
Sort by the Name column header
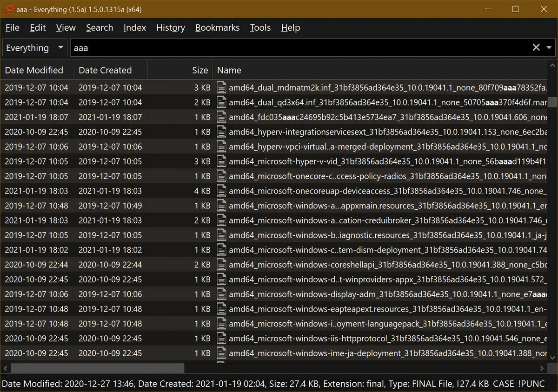(x=380, y=70)
